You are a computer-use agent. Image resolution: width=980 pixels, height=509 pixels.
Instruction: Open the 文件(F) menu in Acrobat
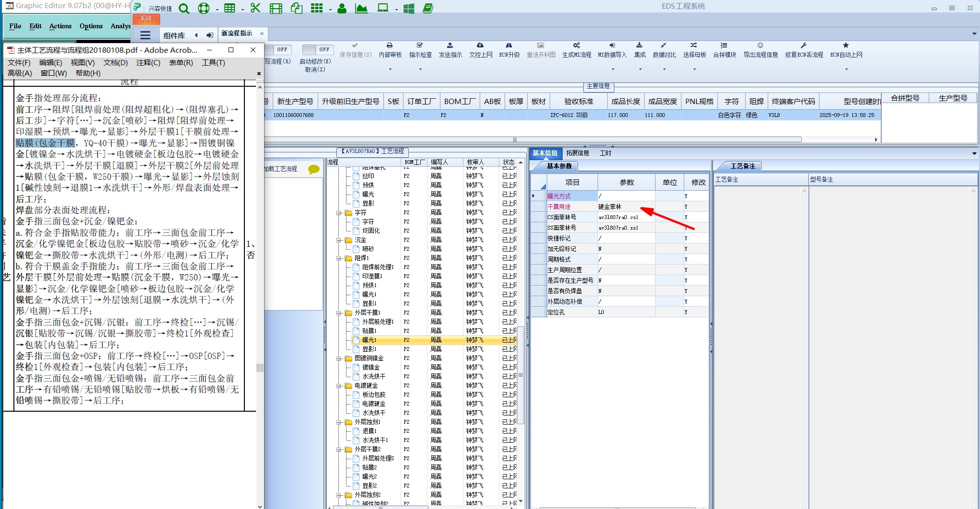[19, 63]
